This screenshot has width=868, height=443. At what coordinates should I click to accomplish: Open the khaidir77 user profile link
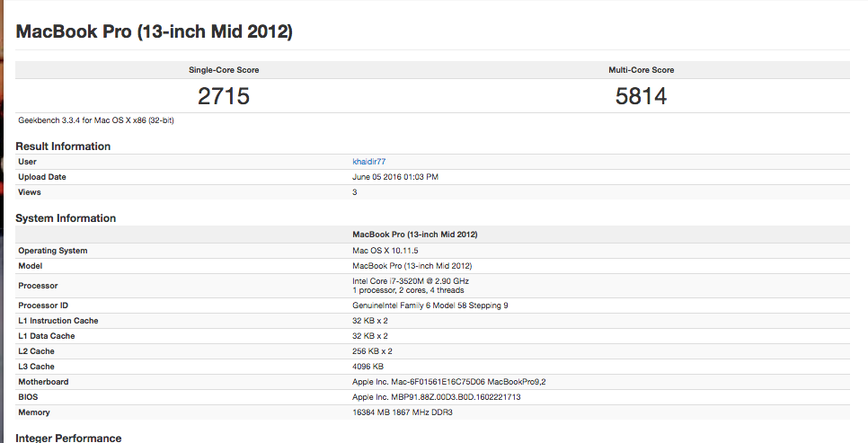(368, 162)
